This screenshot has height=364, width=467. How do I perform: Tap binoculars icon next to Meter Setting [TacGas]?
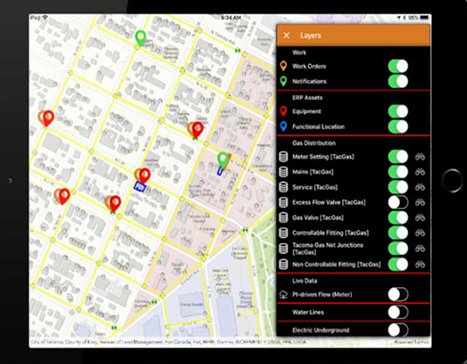pos(420,157)
